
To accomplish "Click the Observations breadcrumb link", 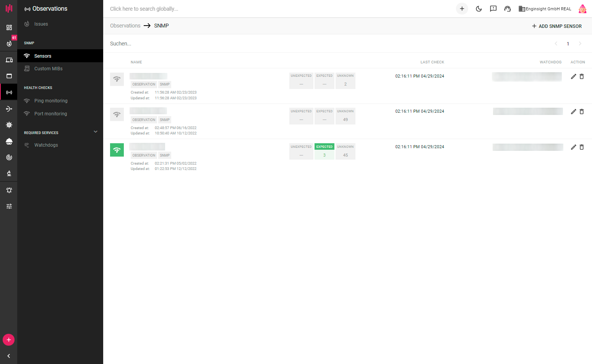I will pyautogui.click(x=125, y=26).
